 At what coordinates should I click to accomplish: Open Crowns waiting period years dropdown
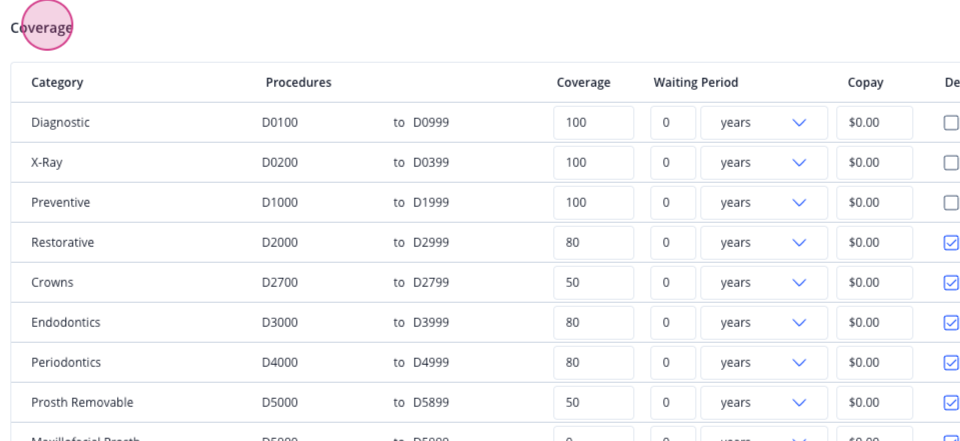tap(764, 282)
